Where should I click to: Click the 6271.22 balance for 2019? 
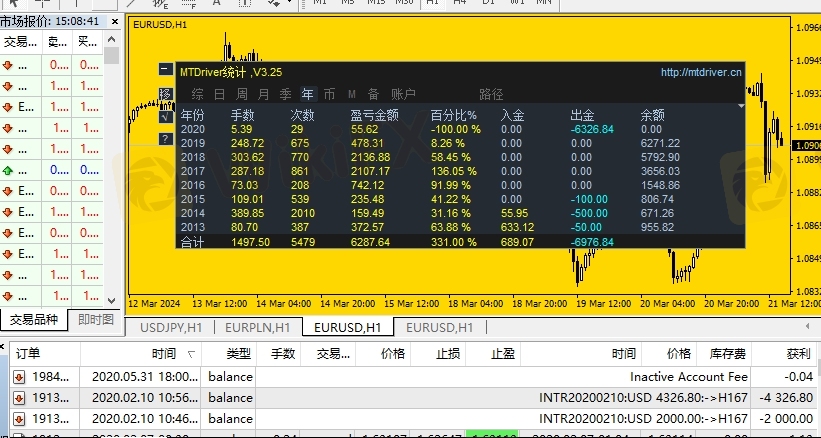pyautogui.click(x=660, y=143)
